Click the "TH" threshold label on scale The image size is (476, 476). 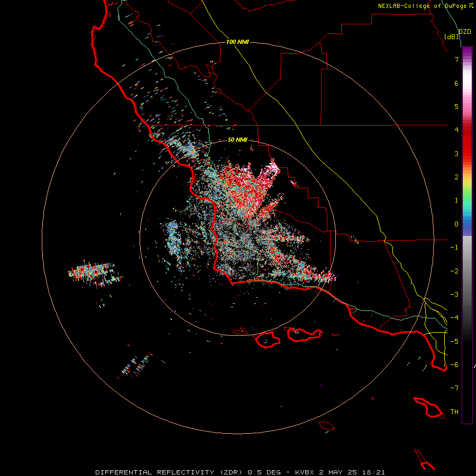tap(454, 412)
